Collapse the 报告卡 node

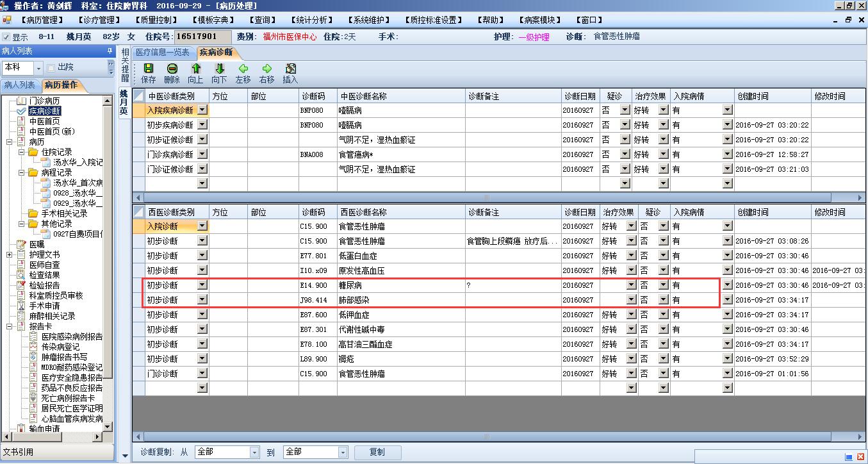[x=10, y=326]
